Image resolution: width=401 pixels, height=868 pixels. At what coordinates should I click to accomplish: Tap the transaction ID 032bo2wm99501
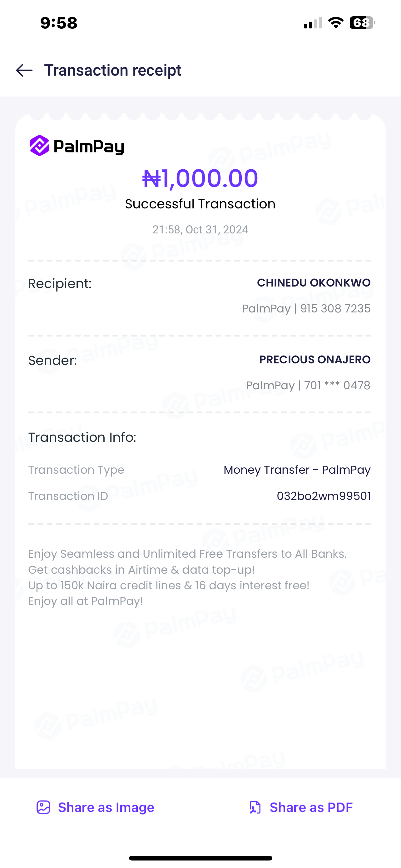tap(324, 496)
